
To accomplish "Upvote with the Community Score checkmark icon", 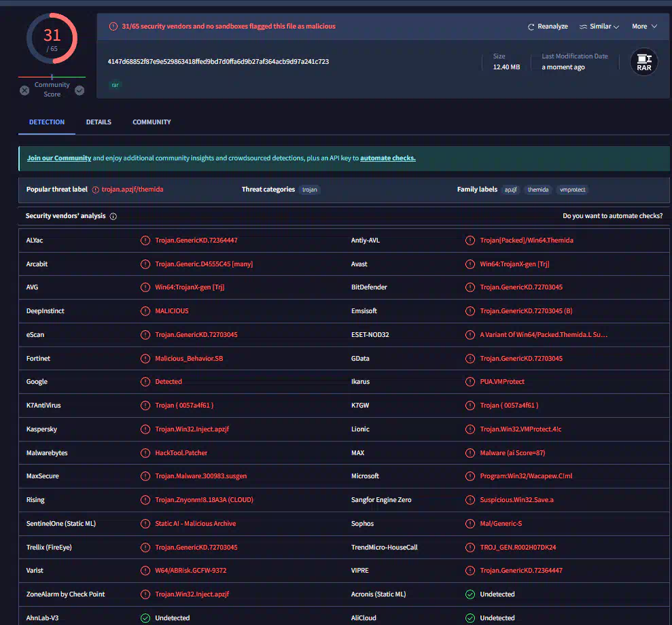I will coord(79,90).
